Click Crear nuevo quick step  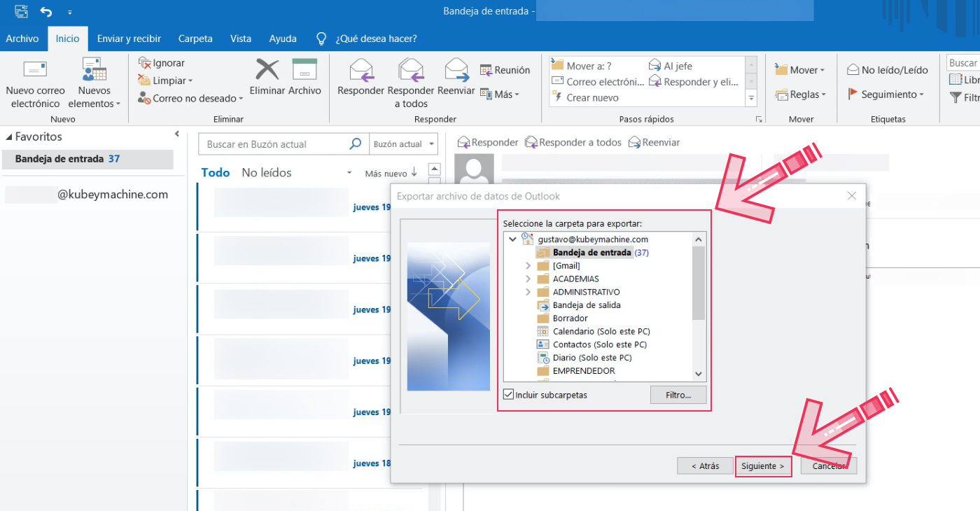point(585,98)
